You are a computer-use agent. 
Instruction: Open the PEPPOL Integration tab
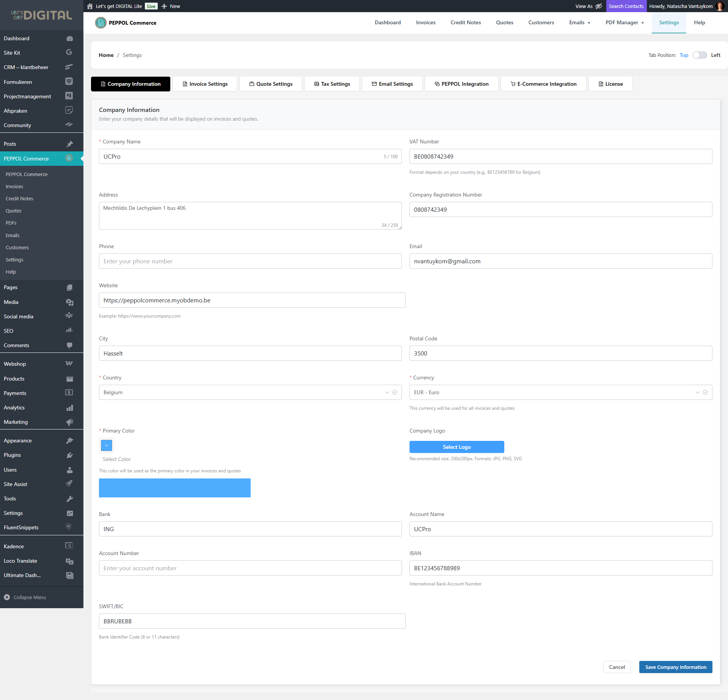tap(461, 84)
